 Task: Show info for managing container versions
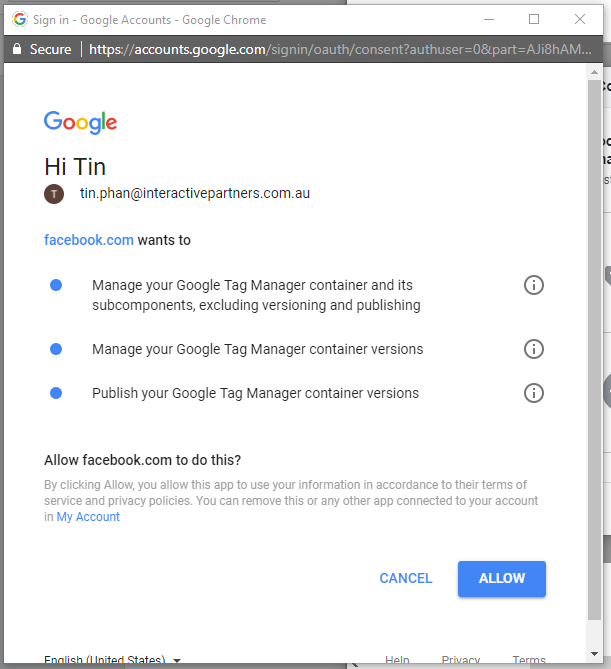click(534, 349)
